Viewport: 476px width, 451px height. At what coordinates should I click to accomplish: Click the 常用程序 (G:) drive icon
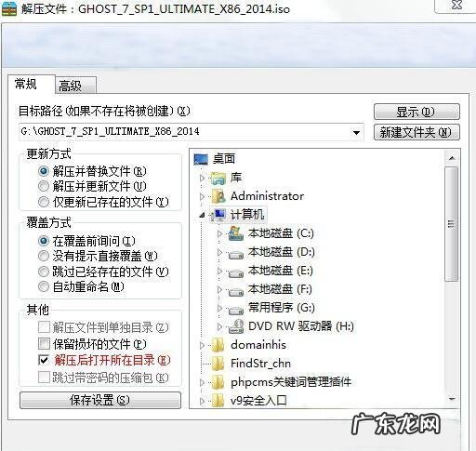(236, 310)
